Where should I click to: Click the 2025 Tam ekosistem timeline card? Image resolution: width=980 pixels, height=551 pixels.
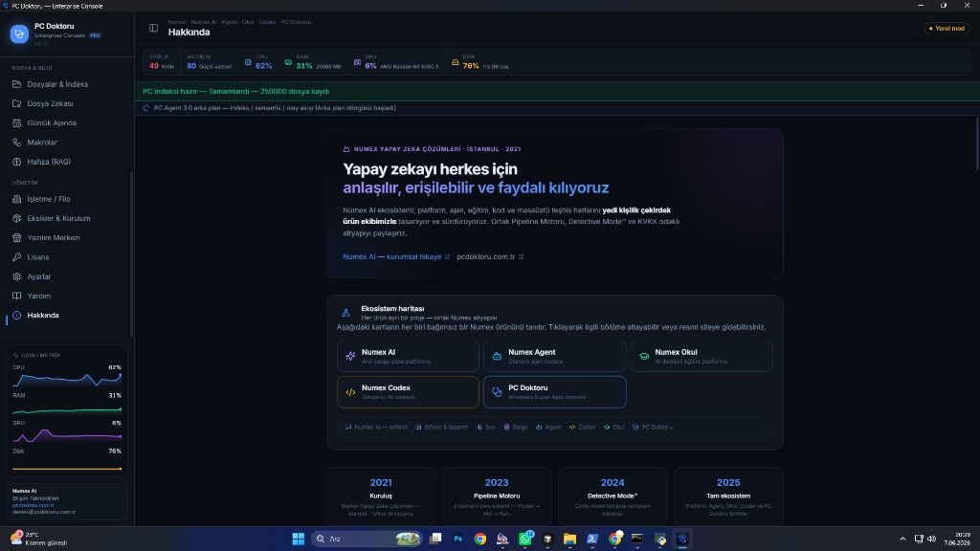728,496
